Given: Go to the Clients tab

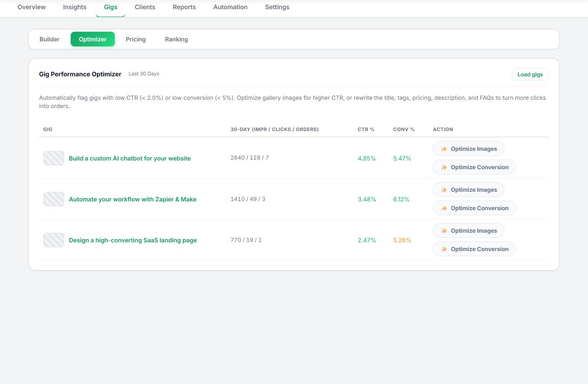Looking at the screenshot, I should pos(145,7).
